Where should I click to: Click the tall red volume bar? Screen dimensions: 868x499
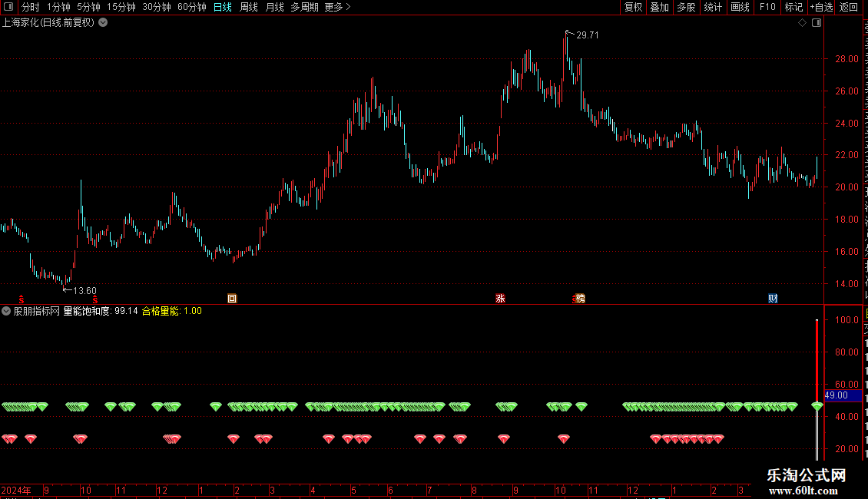817,359
